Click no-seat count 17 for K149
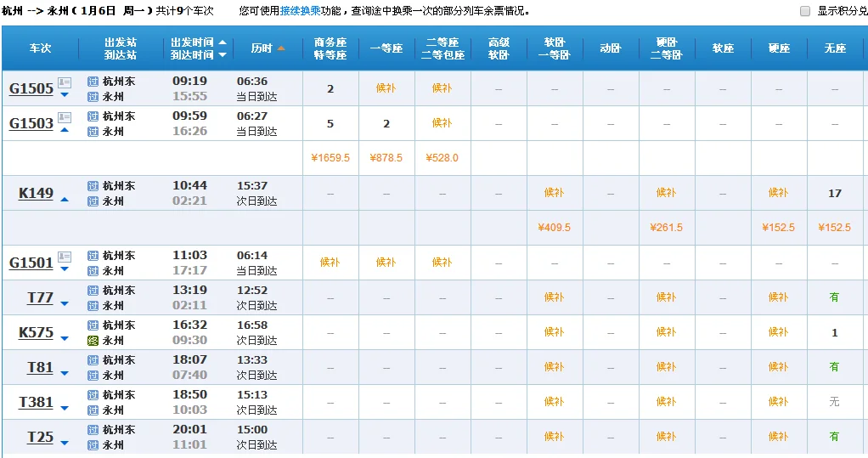The height and width of the screenshot is (458, 868). pyautogui.click(x=835, y=193)
